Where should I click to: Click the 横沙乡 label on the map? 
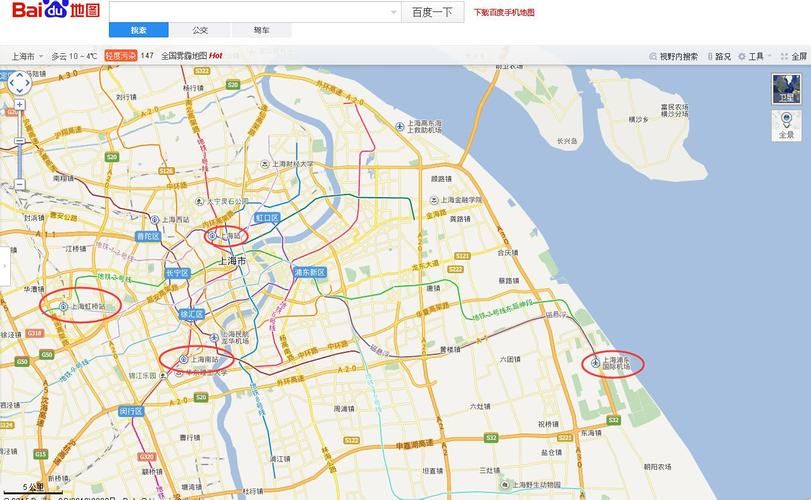pyautogui.click(x=638, y=119)
